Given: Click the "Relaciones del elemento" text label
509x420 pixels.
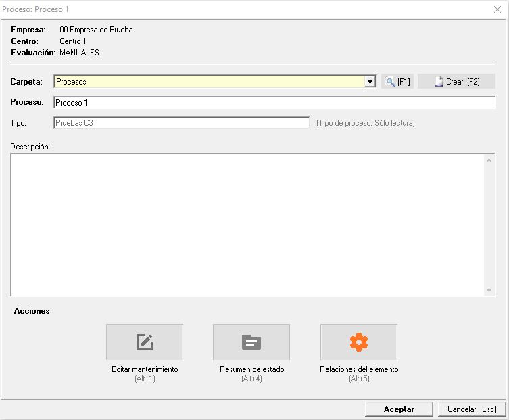Looking at the screenshot, I should (x=359, y=370).
